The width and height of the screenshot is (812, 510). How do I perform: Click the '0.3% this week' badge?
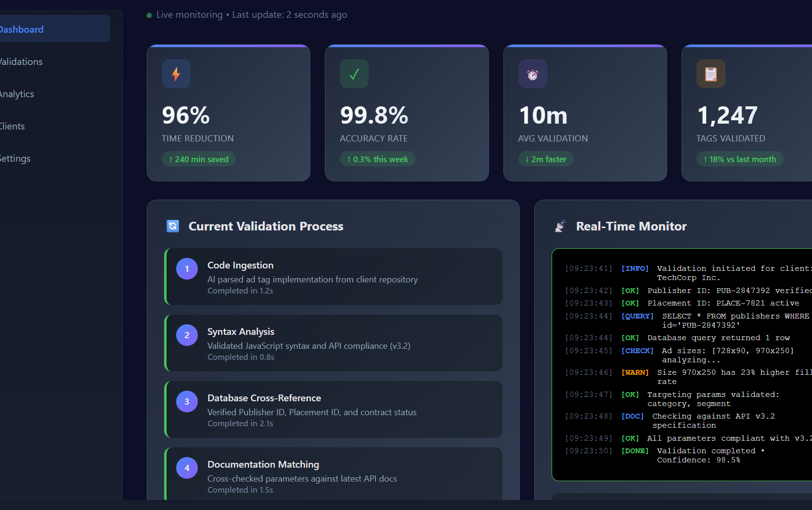(377, 159)
